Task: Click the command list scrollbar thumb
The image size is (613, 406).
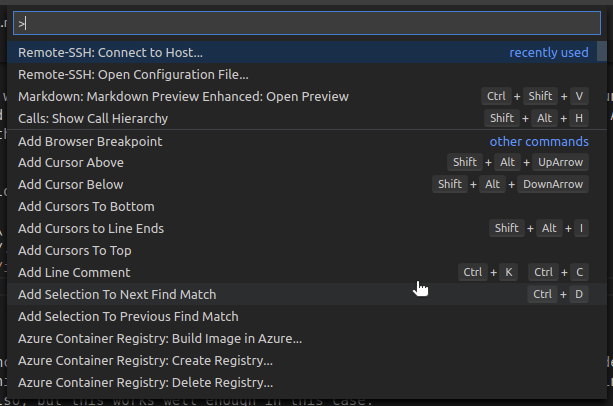Action: coord(602,51)
